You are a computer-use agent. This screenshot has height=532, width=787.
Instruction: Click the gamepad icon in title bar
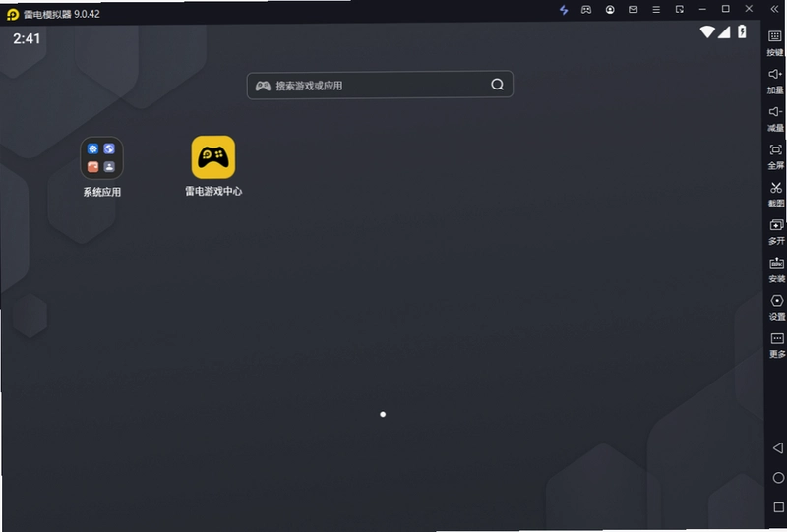pos(586,10)
